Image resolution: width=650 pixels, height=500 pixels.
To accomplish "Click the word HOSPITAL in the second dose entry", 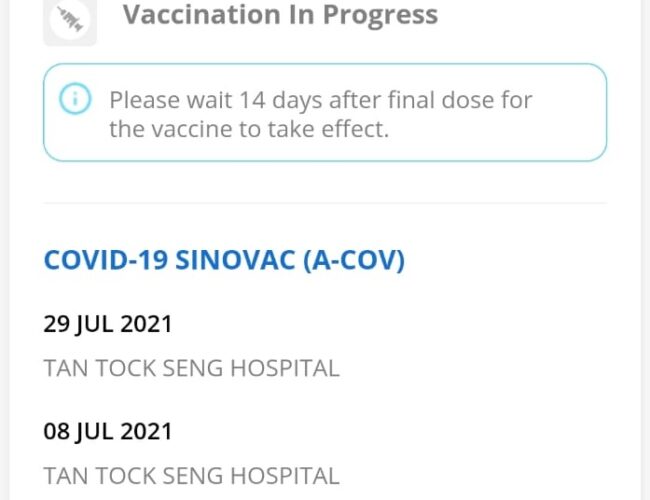I will click(x=285, y=475).
